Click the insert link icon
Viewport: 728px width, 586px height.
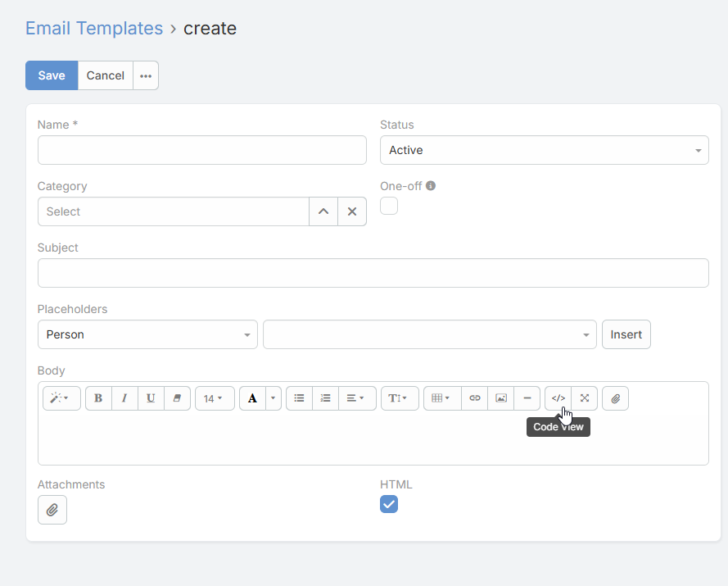pos(474,398)
